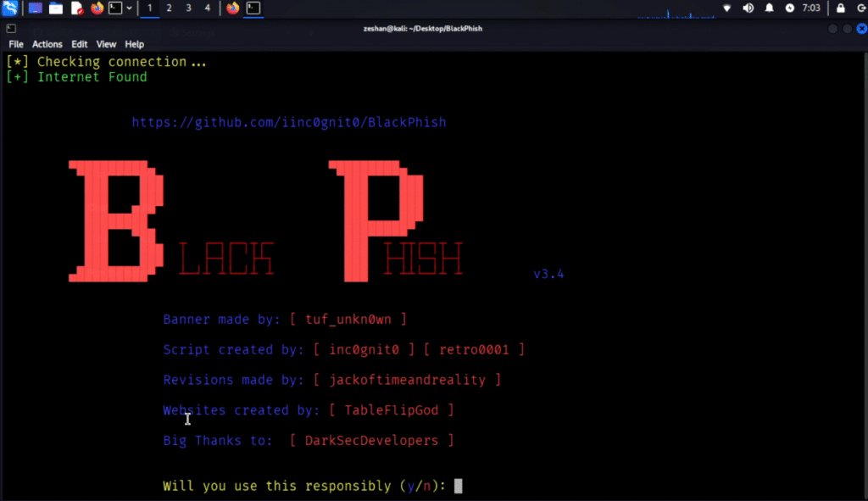Click the TableFlipGod credit
The image size is (868, 501).
point(392,410)
